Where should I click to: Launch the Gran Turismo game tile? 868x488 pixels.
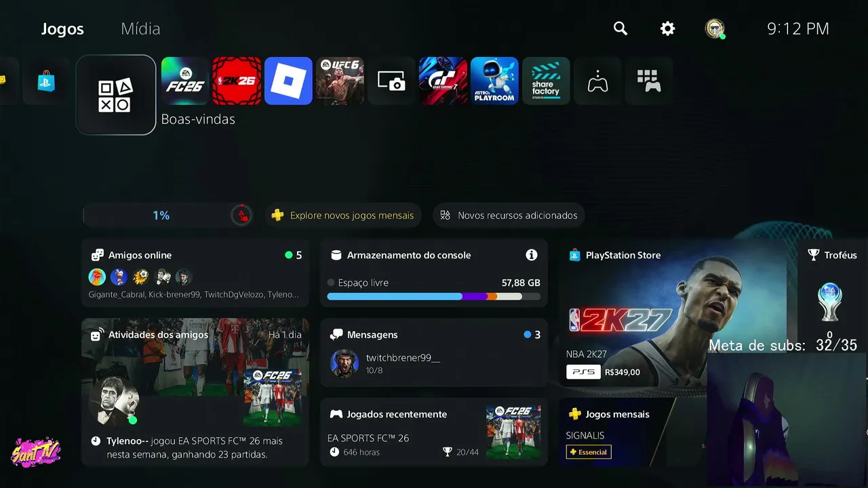pyautogui.click(x=443, y=81)
